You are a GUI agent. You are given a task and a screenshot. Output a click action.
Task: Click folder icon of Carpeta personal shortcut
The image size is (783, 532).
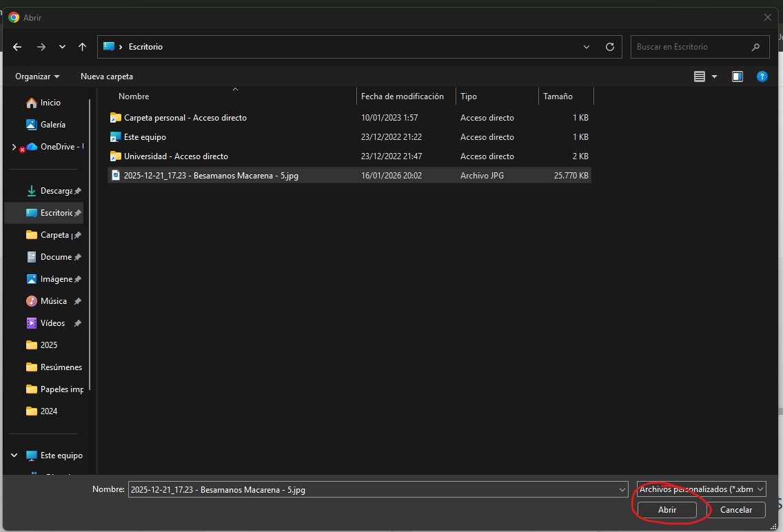[115, 118]
